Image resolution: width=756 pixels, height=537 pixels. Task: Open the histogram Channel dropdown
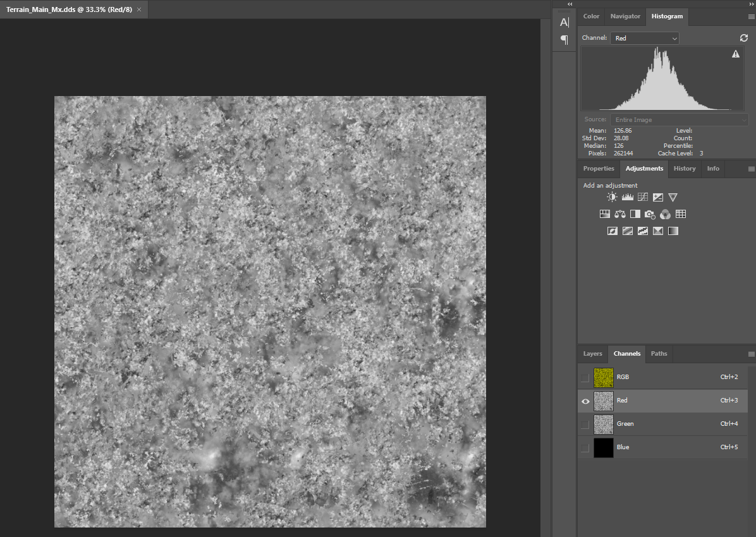(645, 38)
